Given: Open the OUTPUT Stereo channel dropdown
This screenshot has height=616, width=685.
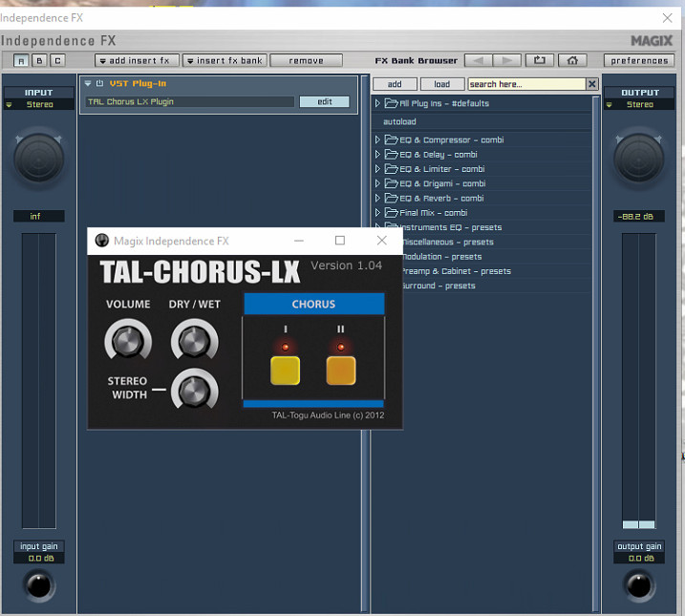Looking at the screenshot, I should [x=639, y=104].
